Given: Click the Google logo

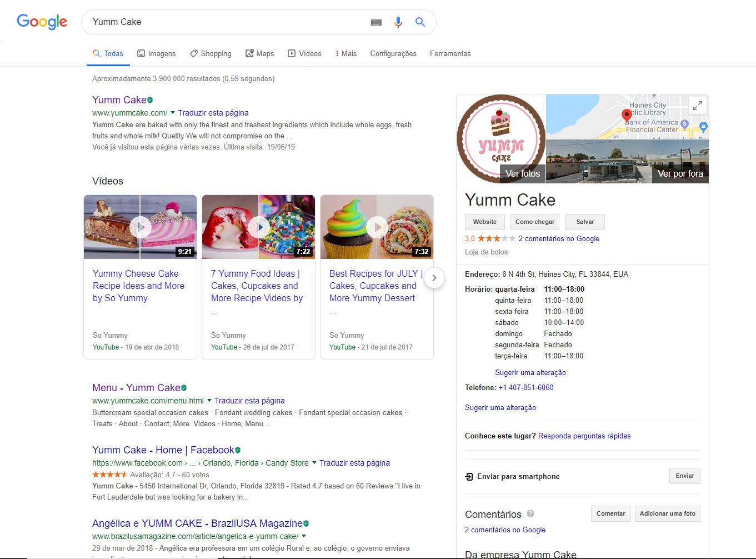Looking at the screenshot, I should point(42,22).
